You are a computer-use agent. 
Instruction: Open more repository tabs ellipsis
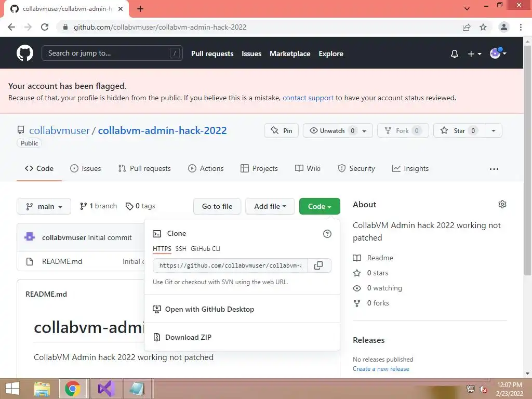pyautogui.click(x=494, y=169)
